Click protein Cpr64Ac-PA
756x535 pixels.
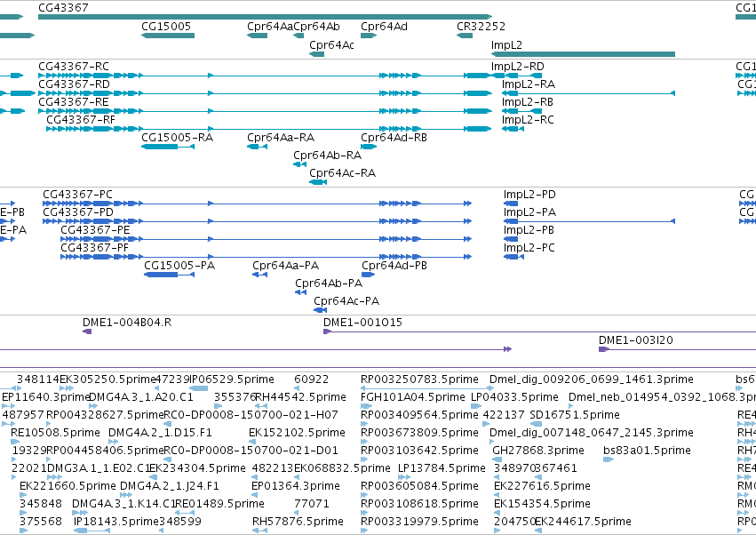(x=320, y=310)
